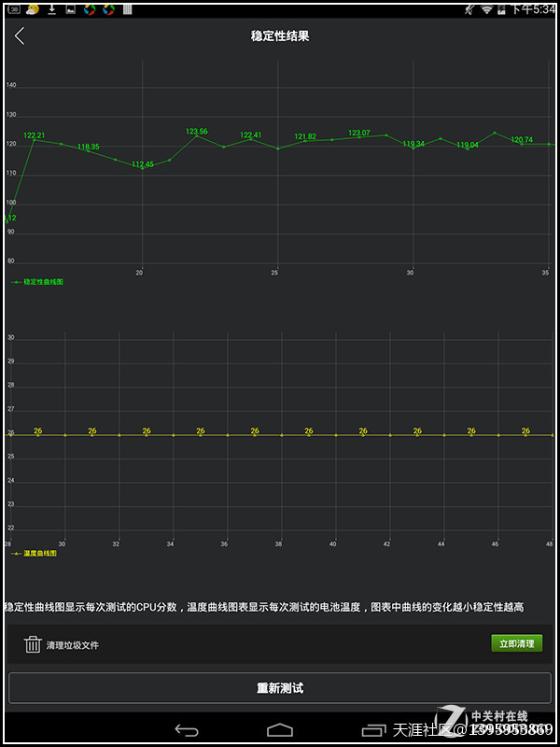Click the 立即清理 green button
The height and width of the screenshot is (747, 560).
[517, 643]
